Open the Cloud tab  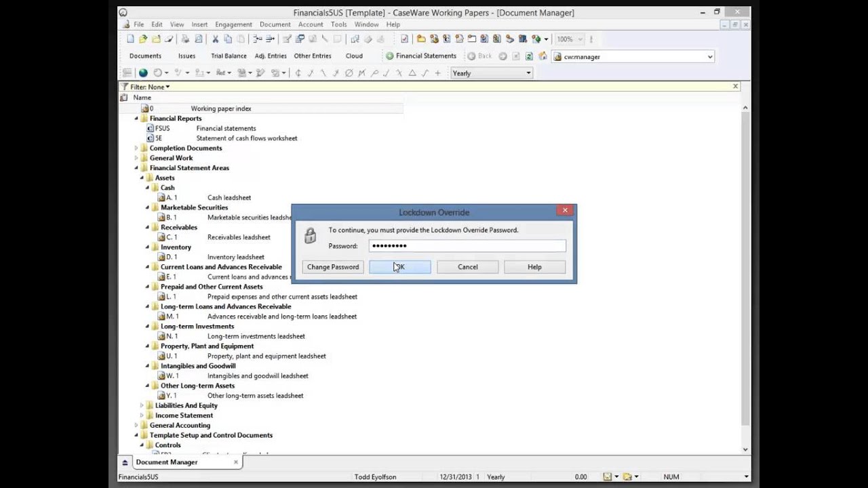(x=354, y=56)
